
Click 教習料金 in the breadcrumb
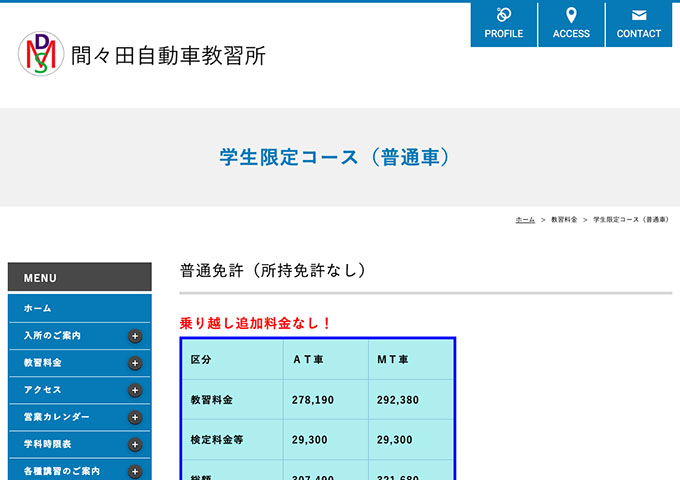pos(564,219)
